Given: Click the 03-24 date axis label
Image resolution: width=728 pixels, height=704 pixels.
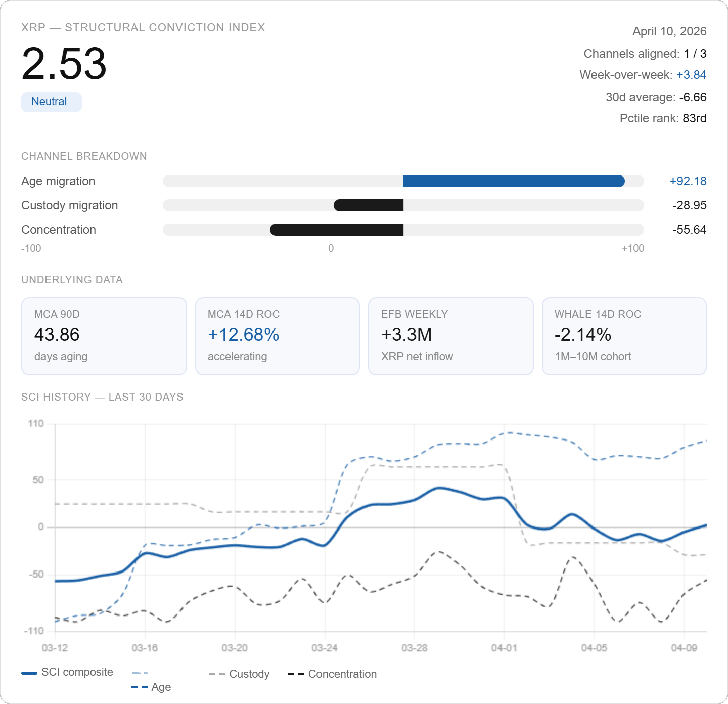Looking at the screenshot, I should point(324,648).
